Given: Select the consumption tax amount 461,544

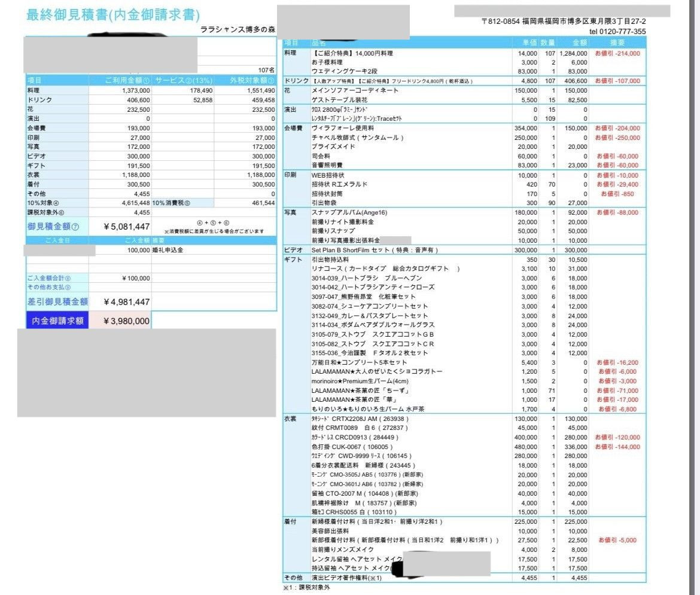Looking at the screenshot, I should tap(263, 203).
